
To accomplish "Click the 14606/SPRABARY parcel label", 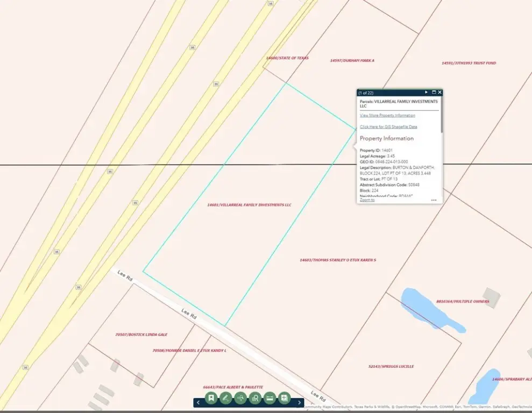I will coord(512,379).
